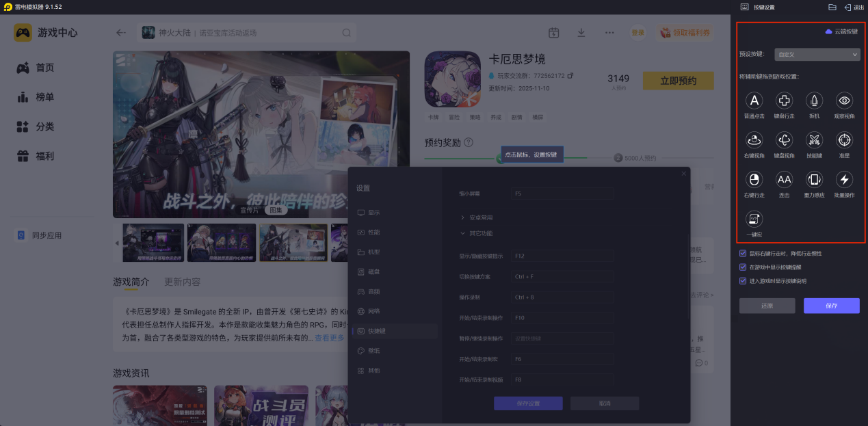Screen dimensions: 868x426
Task: Click the 开始/结束录制视频 F8 field
Action: pos(563,380)
